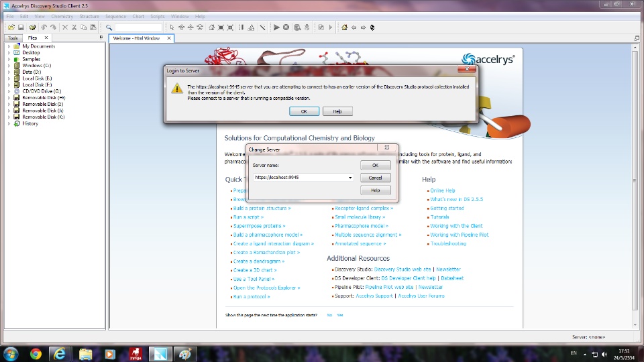Click the Copy icon
644x362 pixels.
coord(84,27)
